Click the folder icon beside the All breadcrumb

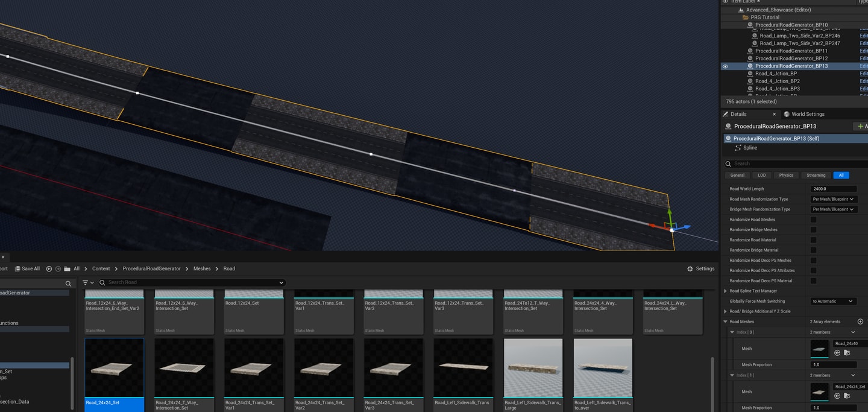tap(68, 268)
